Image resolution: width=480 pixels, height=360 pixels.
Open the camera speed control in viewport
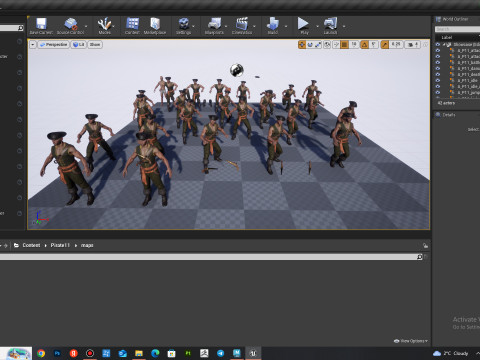coord(413,44)
